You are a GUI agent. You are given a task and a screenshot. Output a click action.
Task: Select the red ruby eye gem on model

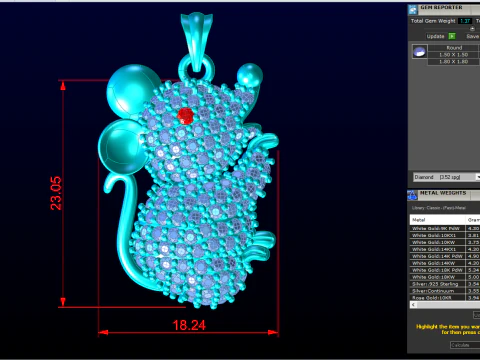(x=185, y=116)
